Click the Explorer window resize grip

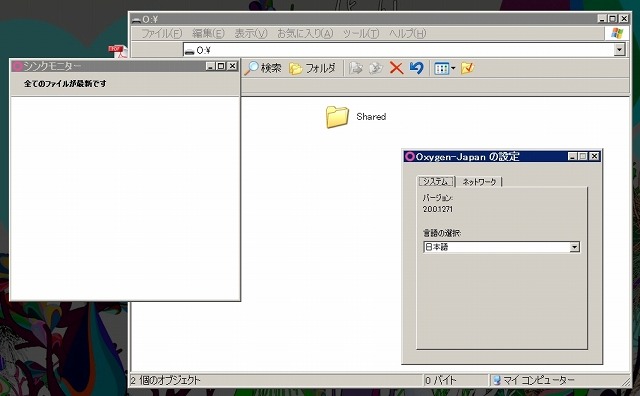point(626,382)
